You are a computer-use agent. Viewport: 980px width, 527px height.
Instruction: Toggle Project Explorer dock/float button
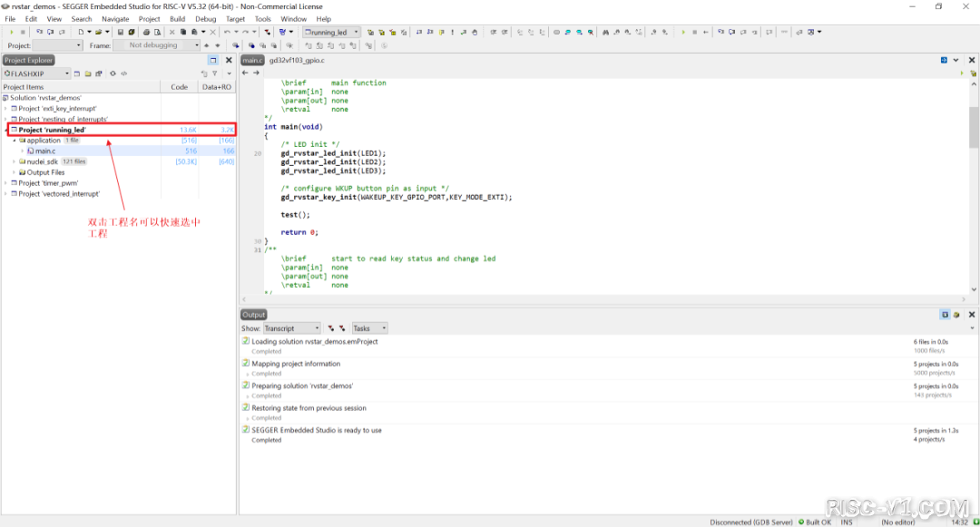(x=213, y=61)
